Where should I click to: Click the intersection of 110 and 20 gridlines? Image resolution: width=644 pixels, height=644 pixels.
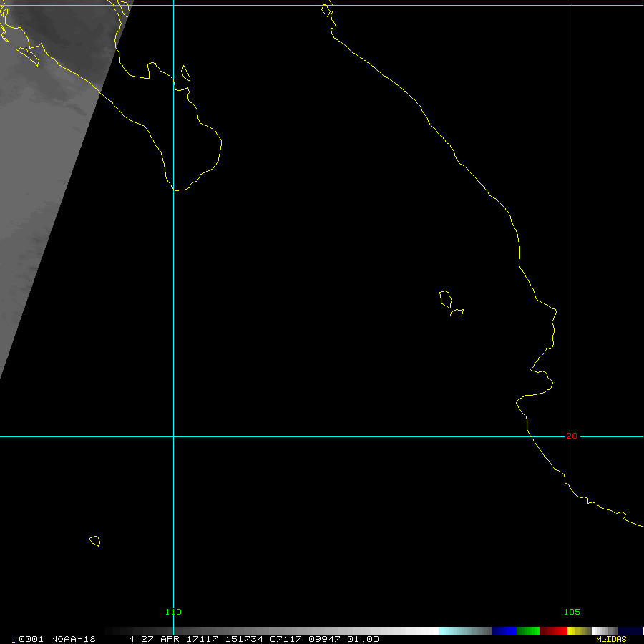173,436
